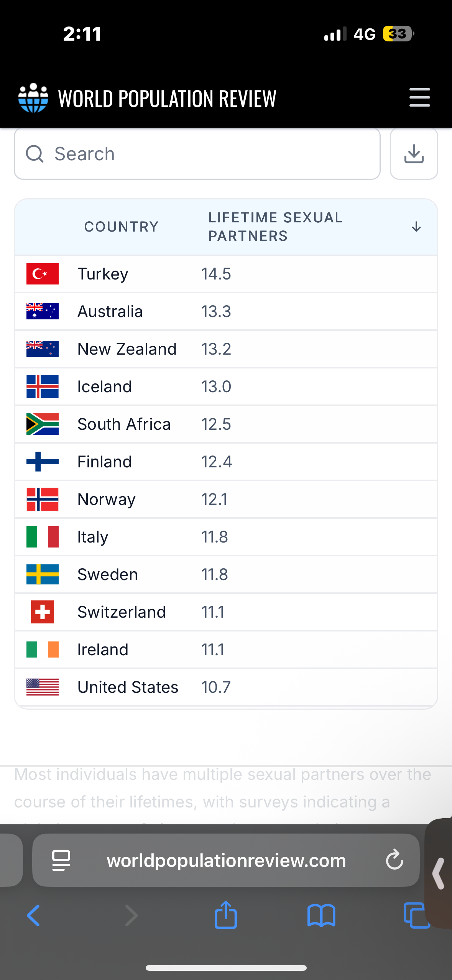Image resolution: width=452 pixels, height=980 pixels.
Task: Go back to the previous page
Action: (34, 916)
